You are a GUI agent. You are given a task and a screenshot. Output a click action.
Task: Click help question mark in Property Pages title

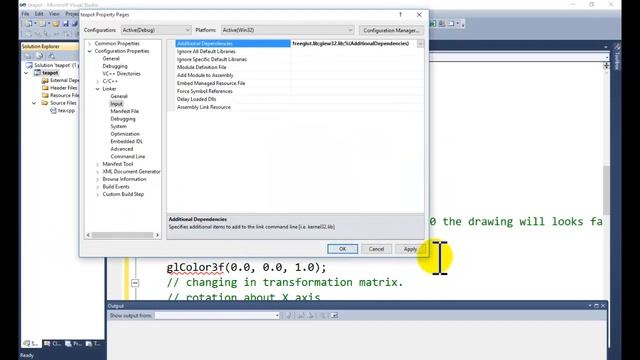click(x=400, y=14)
